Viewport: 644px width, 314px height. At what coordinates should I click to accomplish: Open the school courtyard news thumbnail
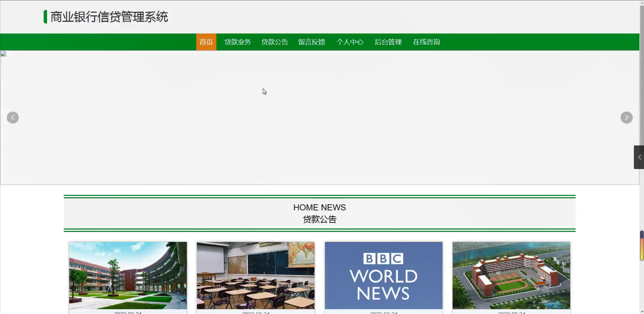128,275
